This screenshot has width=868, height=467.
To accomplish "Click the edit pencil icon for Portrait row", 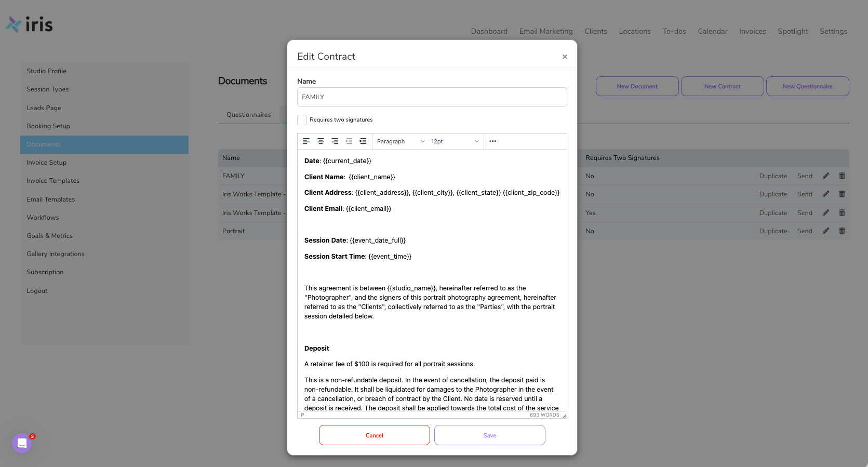I will [x=826, y=231].
